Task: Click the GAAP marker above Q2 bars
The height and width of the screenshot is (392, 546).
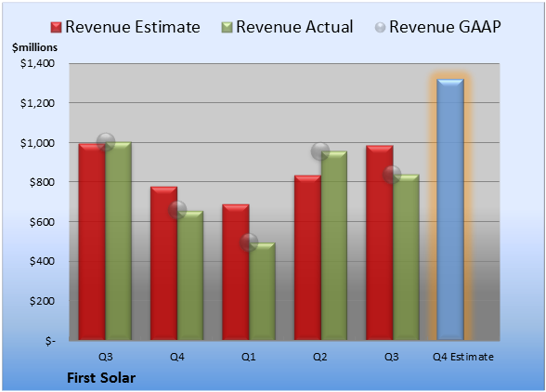Action: pyautogui.click(x=320, y=151)
